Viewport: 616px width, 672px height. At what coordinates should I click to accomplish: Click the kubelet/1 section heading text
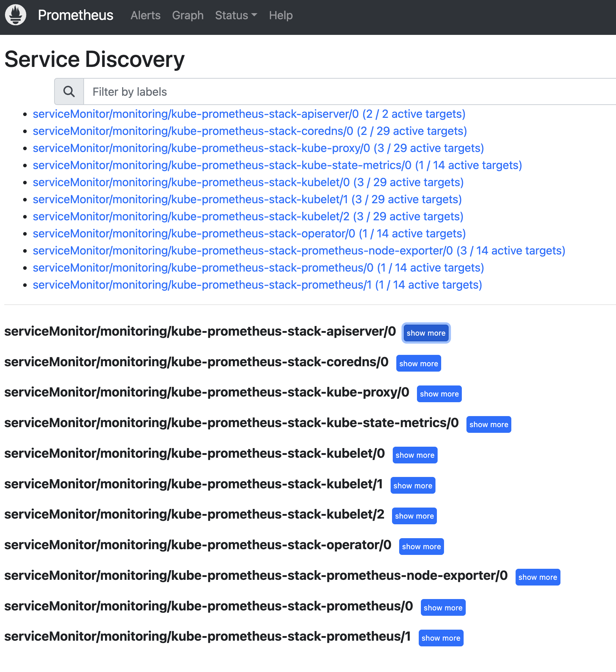[x=193, y=484]
